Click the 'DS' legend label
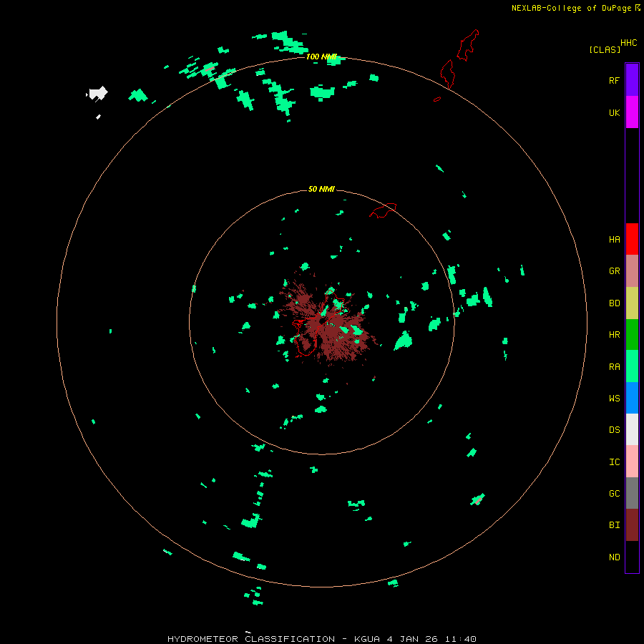The height and width of the screenshot is (644, 644). pyautogui.click(x=614, y=430)
